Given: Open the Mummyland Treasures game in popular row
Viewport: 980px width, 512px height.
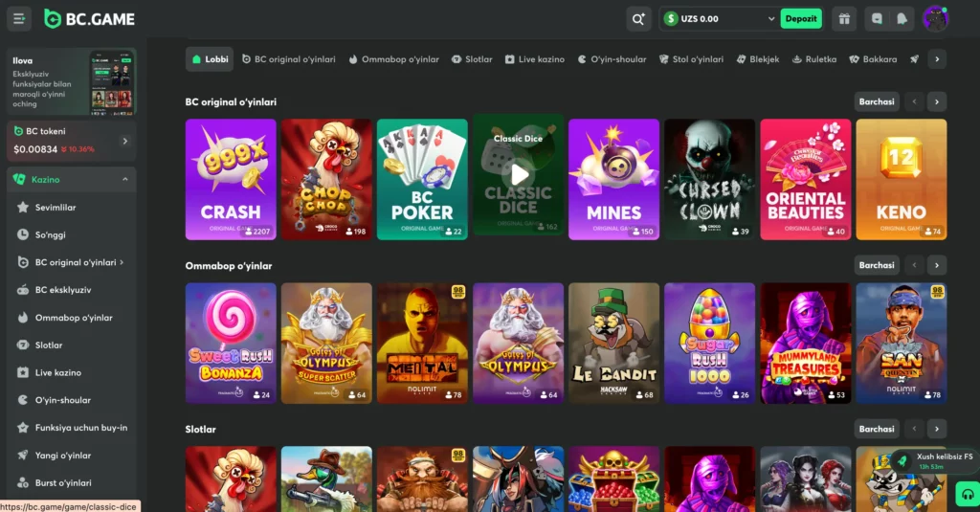Looking at the screenshot, I should point(806,344).
